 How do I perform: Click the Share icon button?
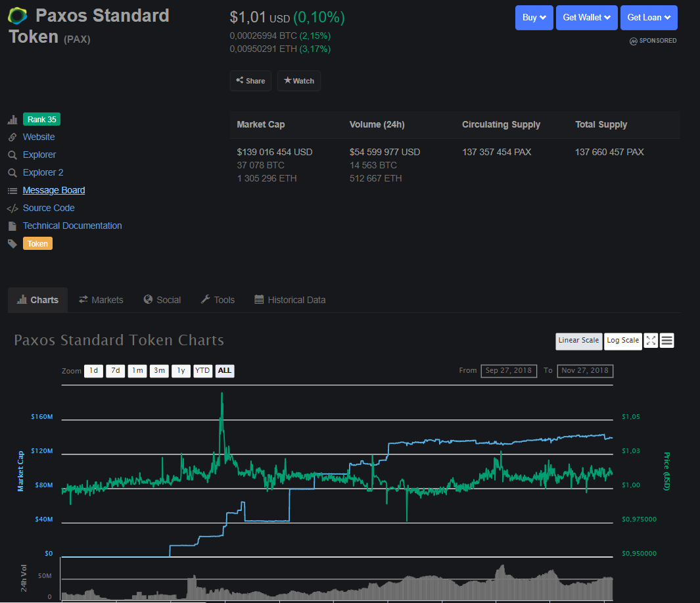pyautogui.click(x=250, y=81)
